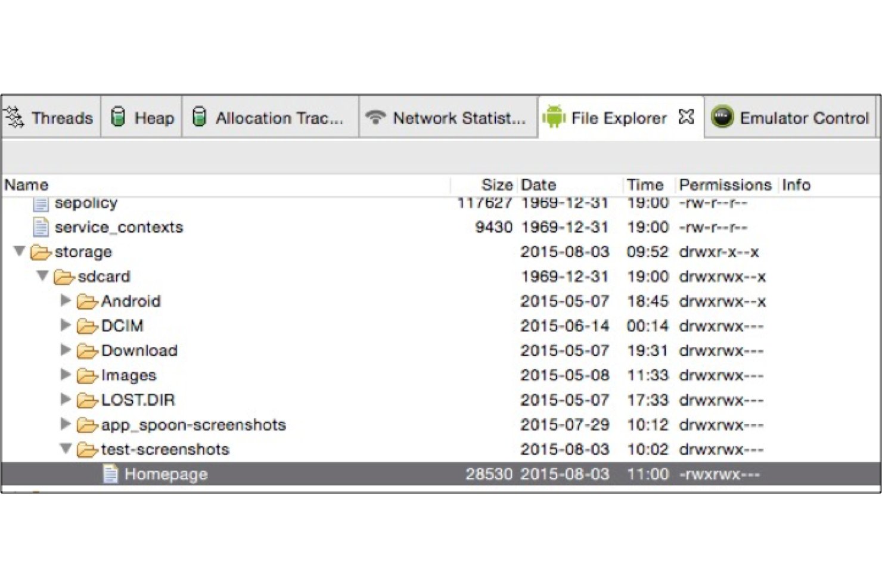Screen dimensions: 882x588
Task: Click the Android folder icon
Action: [x=87, y=301]
